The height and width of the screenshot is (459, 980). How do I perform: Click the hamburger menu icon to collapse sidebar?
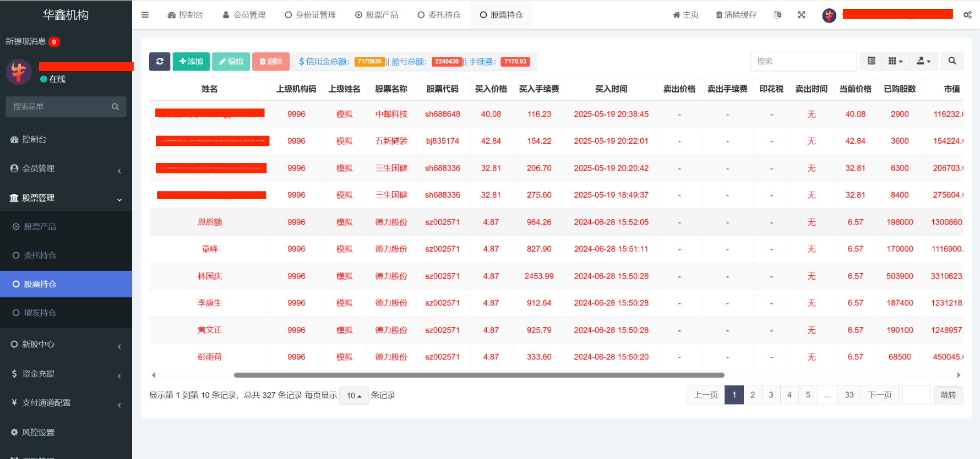pos(145,15)
